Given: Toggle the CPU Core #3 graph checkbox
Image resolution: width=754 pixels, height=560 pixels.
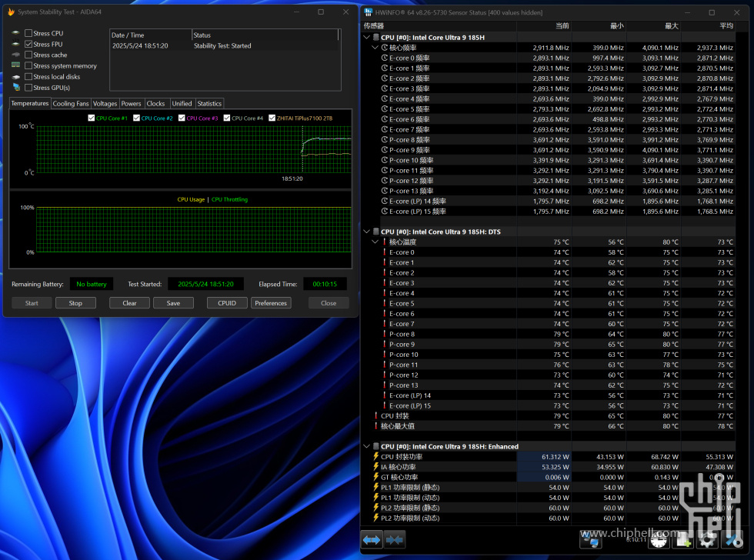Looking at the screenshot, I should (182, 118).
